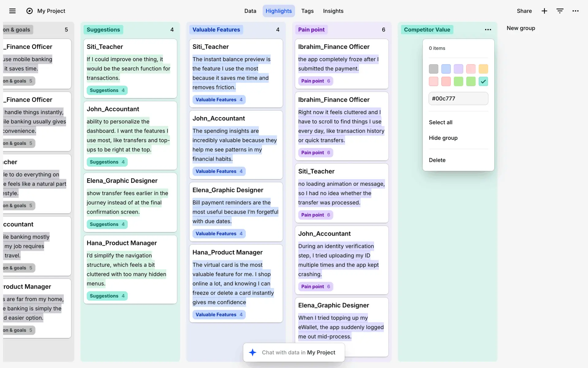Click Delete in group menu
The width and height of the screenshot is (588, 368).
pos(437,160)
